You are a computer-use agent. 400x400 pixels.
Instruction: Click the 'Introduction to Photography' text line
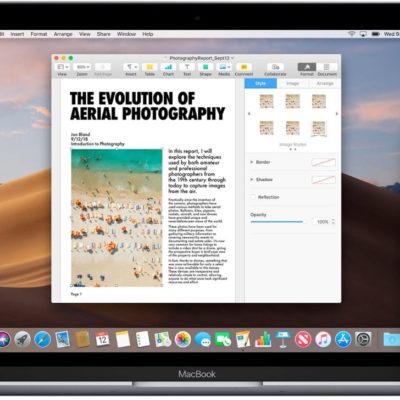pyautogui.click(x=97, y=144)
